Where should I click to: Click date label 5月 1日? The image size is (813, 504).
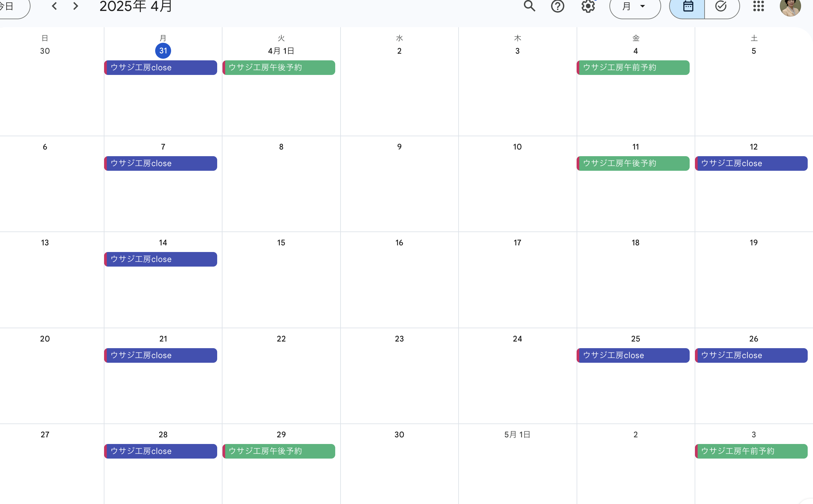[x=517, y=435]
